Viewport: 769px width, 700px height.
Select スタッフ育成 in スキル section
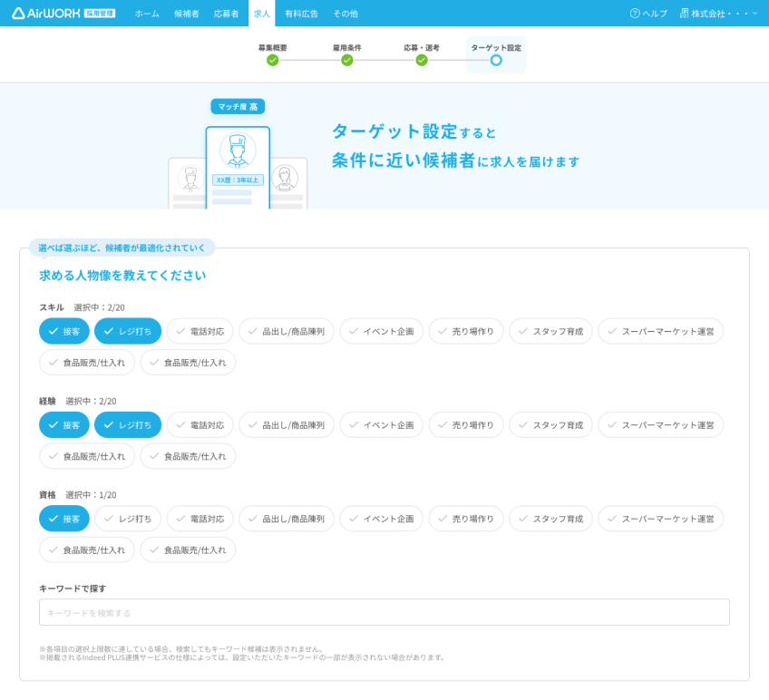tap(550, 331)
